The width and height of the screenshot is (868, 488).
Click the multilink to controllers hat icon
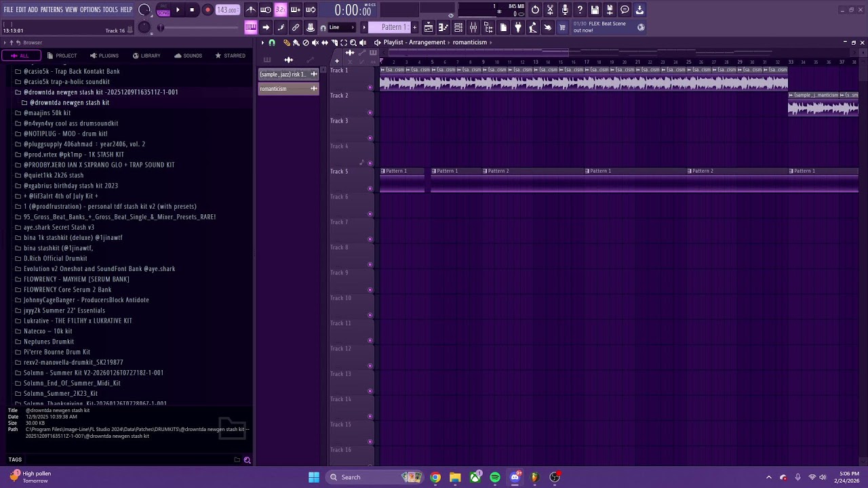click(311, 28)
